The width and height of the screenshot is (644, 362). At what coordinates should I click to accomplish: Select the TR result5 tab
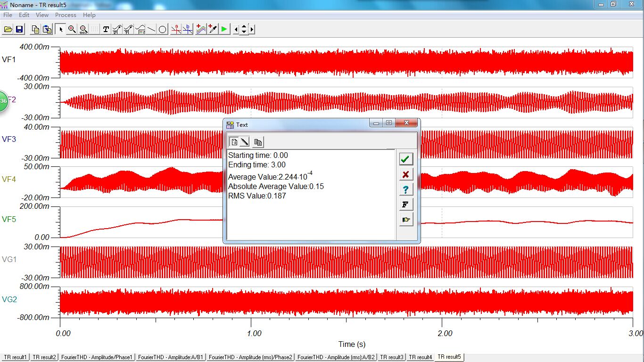coord(450,357)
